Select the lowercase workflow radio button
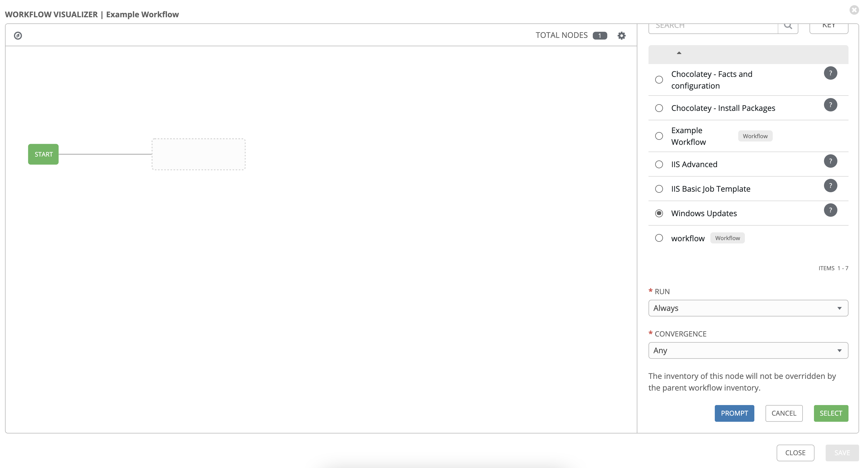 pos(659,238)
